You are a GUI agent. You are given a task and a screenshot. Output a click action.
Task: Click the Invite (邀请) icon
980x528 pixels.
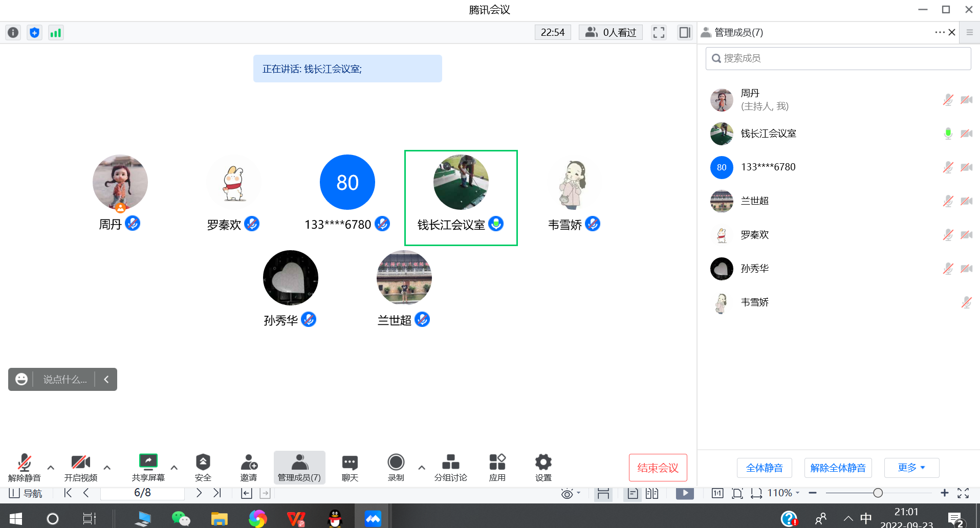pos(249,467)
